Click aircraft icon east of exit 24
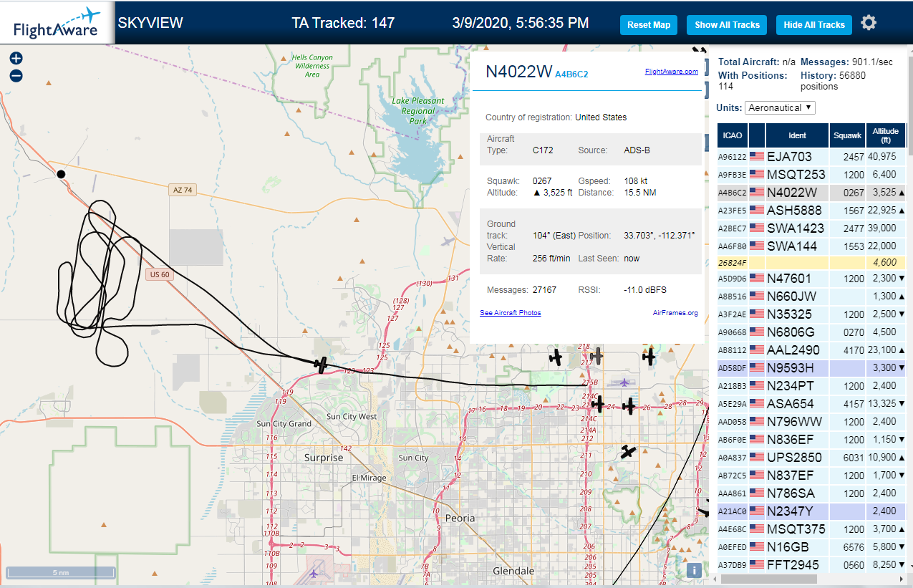913x588 pixels. tap(629, 407)
